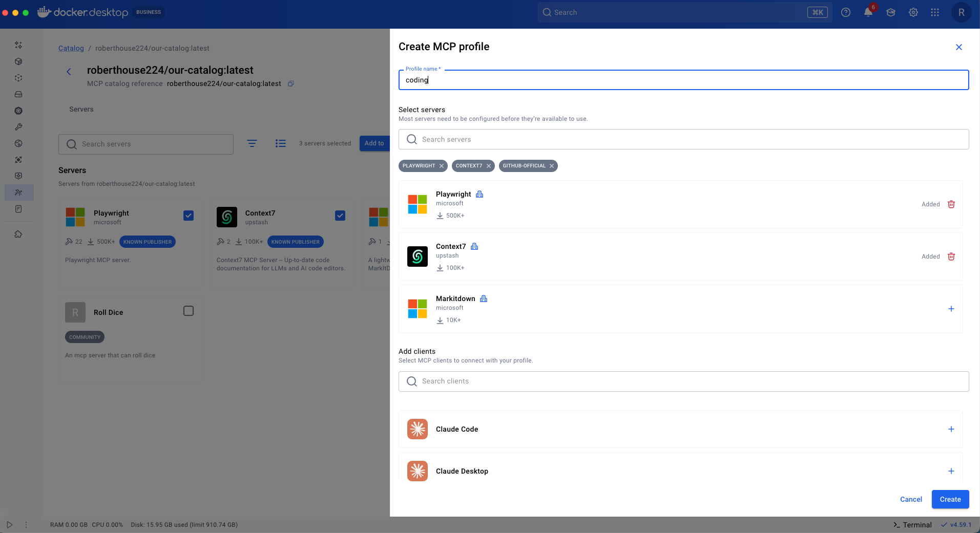Click the Playwright organization badge icon
Image resolution: width=980 pixels, height=533 pixels.
pyautogui.click(x=479, y=194)
